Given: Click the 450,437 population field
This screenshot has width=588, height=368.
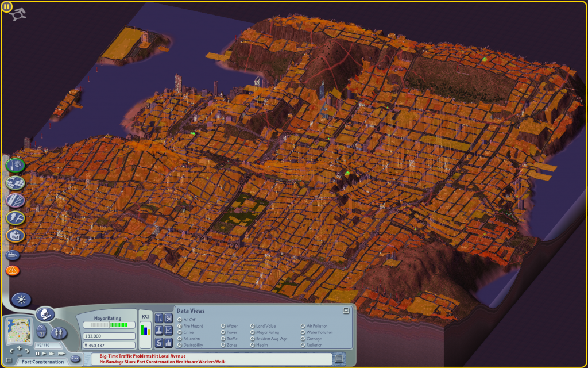Looking at the screenshot, I should pyautogui.click(x=109, y=346).
